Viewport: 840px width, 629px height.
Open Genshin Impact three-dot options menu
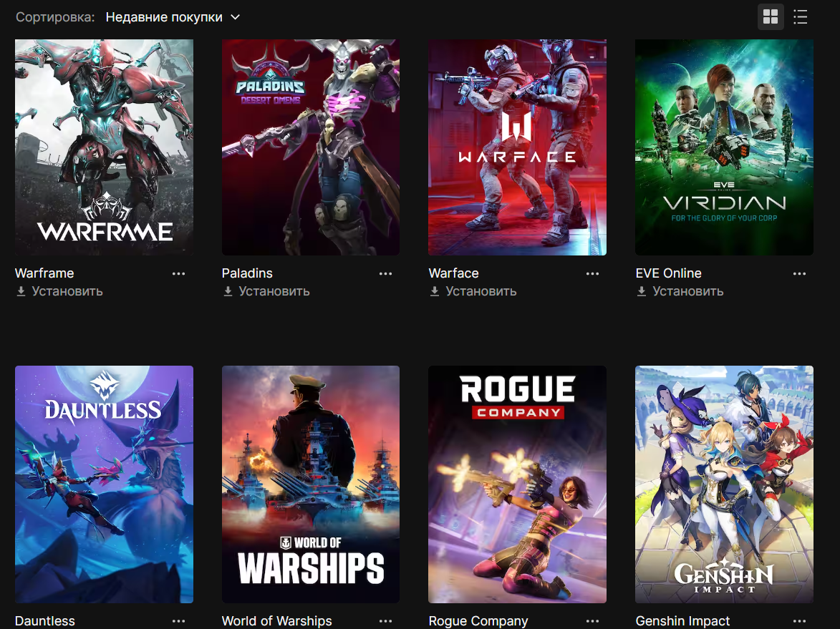799,621
